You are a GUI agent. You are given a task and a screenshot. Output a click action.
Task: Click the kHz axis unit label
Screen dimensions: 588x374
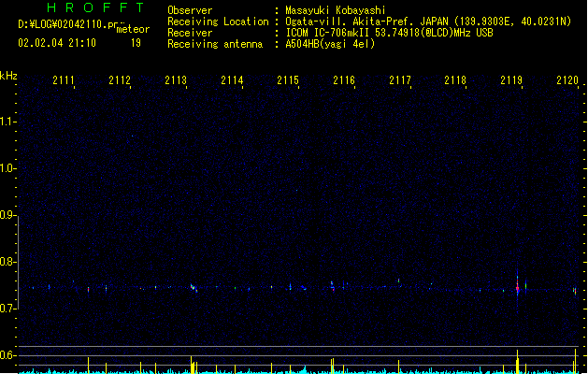pyautogui.click(x=8, y=76)
